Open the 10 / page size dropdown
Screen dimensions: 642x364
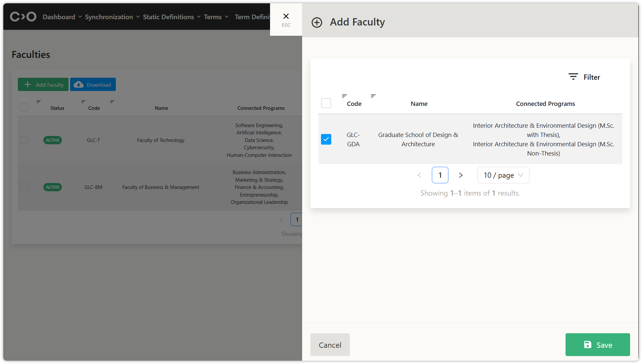click(x=503, y=175)
